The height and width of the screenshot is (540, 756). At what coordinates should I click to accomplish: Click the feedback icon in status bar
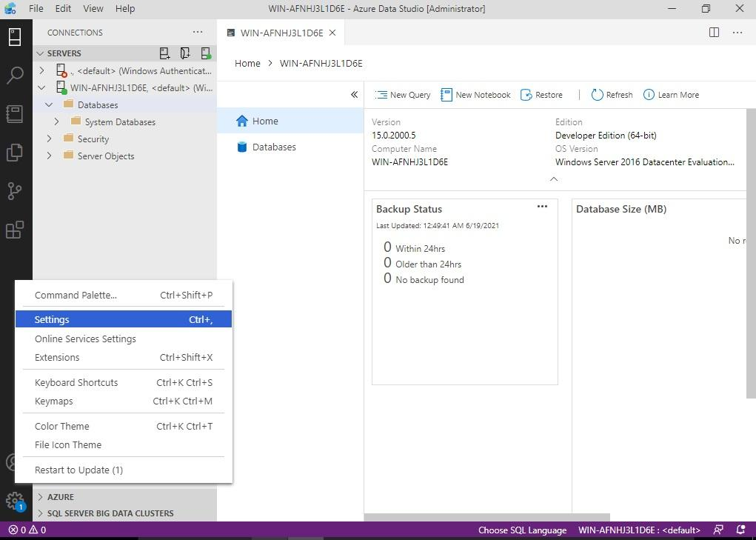point(718,530)
